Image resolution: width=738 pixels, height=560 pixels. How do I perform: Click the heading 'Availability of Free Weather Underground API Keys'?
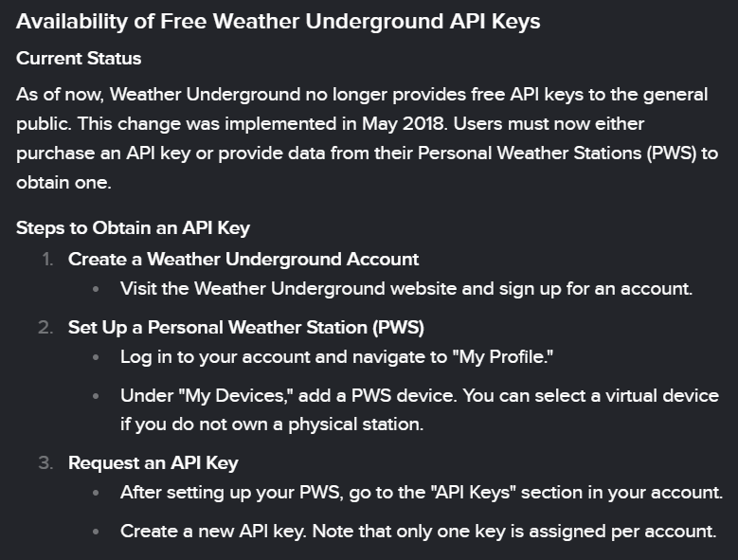[x=278, y=21]
